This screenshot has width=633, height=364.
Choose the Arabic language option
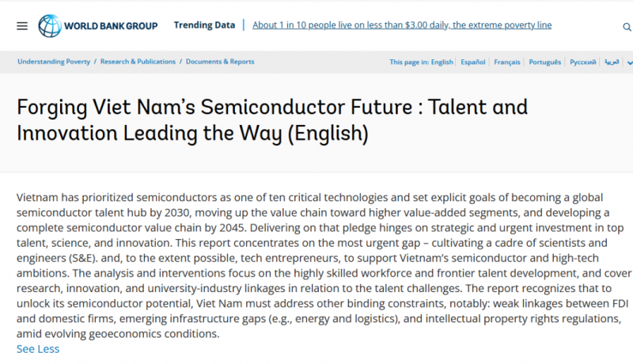pyautogui.click(x=612, y=62)
